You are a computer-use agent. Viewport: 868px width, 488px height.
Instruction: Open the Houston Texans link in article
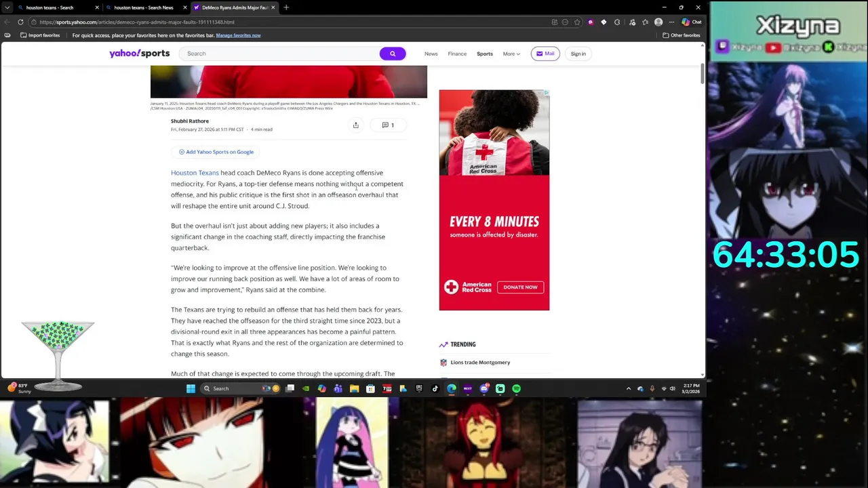click(195, 173)
